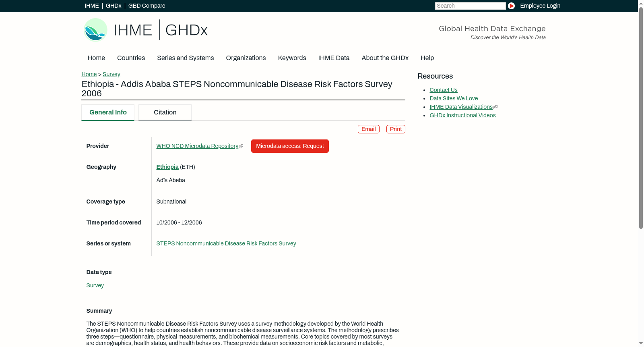The height and width of the screenshot is (347, 644).
Task: Click the scrollbar down arrow
Action: (x=641, y=343)
